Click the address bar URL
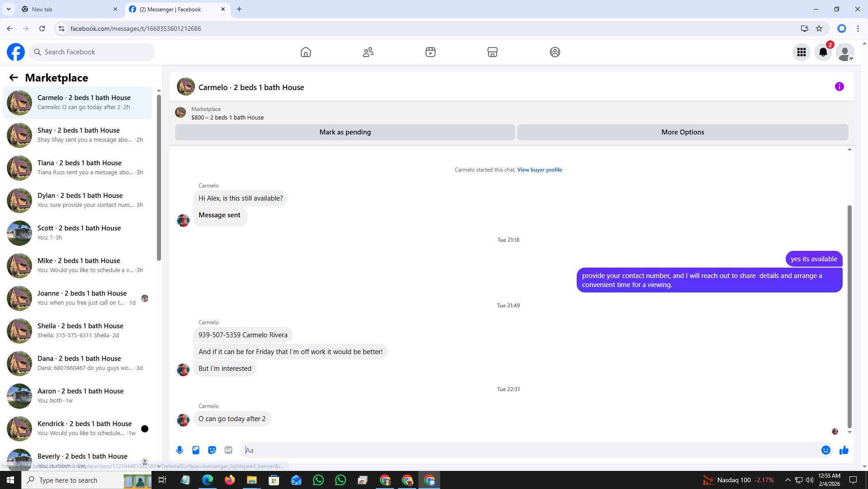 (x=136, y=29)
